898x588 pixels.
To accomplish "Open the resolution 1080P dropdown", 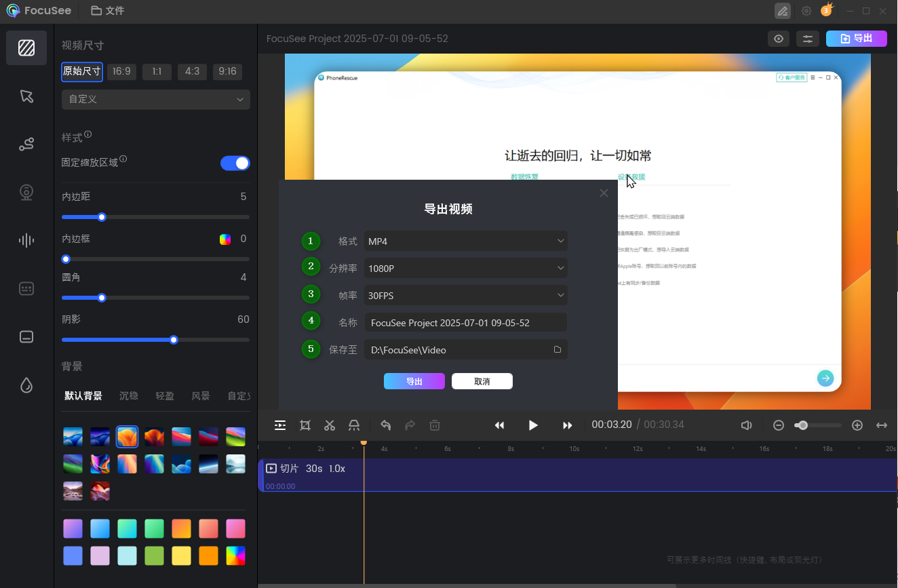I will [466, 269].
